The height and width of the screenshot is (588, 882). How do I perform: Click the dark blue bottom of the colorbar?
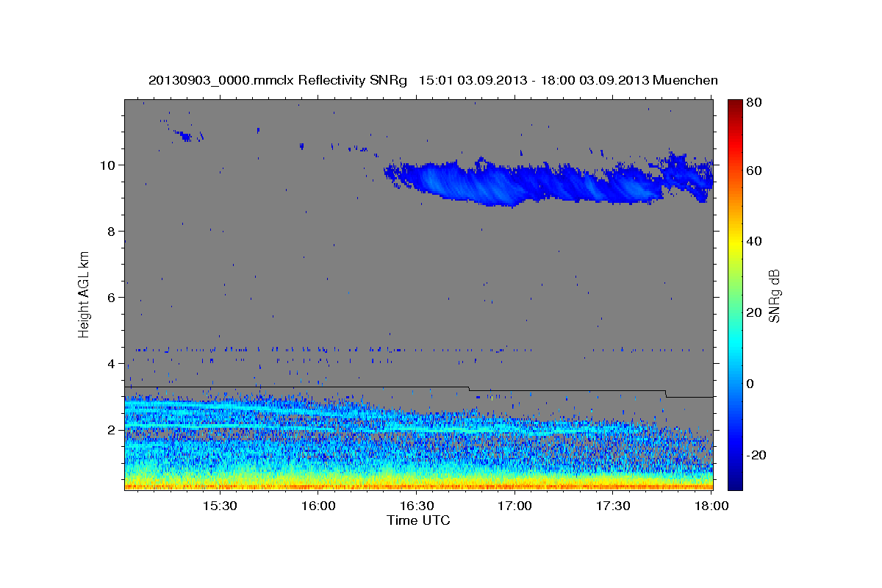click(x=734, y=478)
